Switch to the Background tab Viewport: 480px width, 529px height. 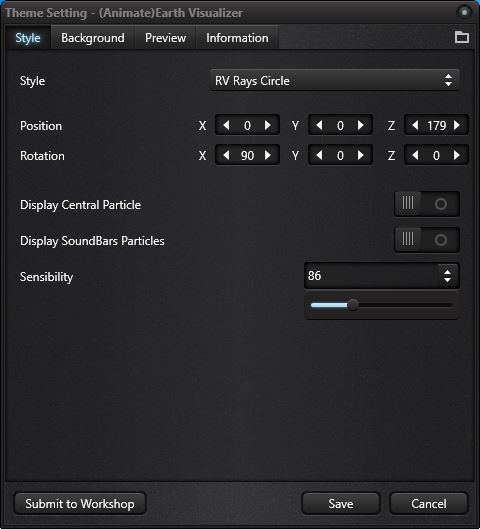(93, 38)
